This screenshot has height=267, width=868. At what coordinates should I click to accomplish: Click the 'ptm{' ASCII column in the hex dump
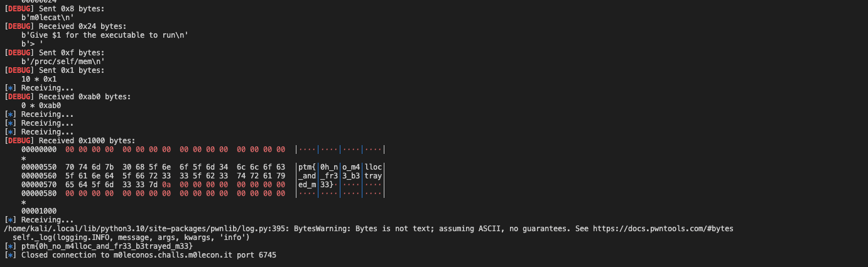pos(307,167)
